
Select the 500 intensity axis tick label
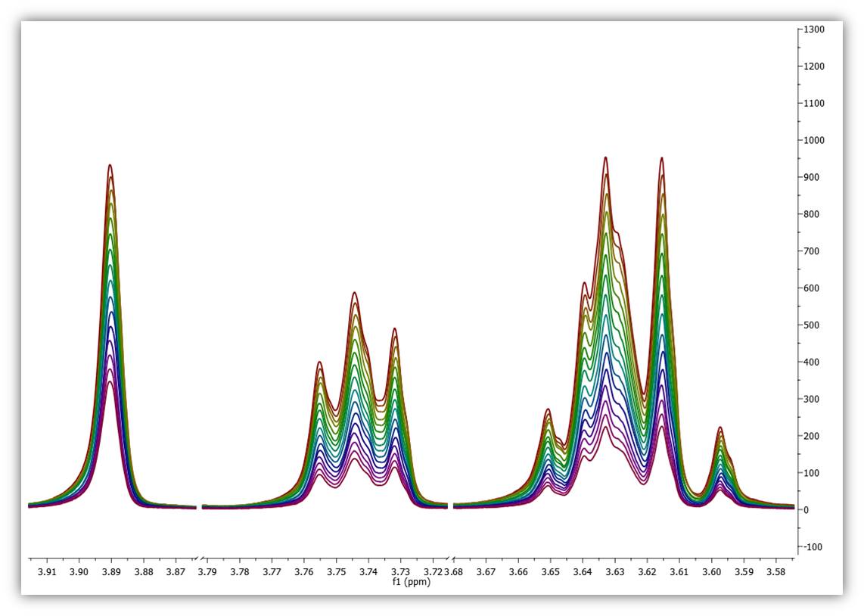(x=812, y=325)
